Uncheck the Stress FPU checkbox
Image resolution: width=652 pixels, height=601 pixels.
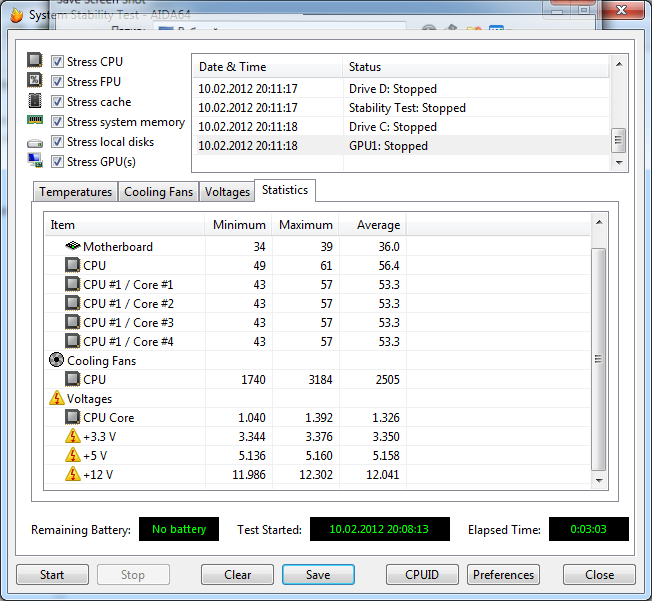pyautogui.click(x=57, y=82)
